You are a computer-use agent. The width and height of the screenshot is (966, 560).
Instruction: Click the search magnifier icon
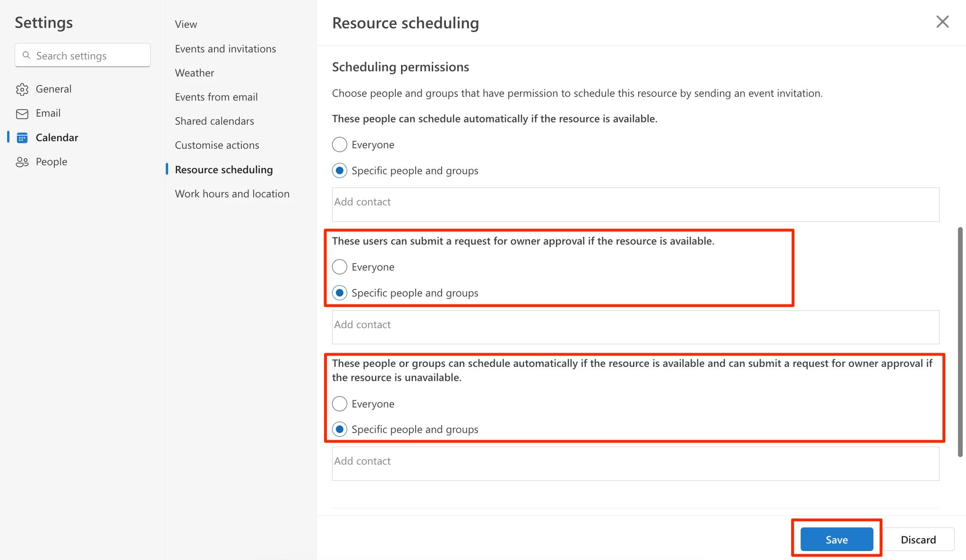[x=26, y=56]
